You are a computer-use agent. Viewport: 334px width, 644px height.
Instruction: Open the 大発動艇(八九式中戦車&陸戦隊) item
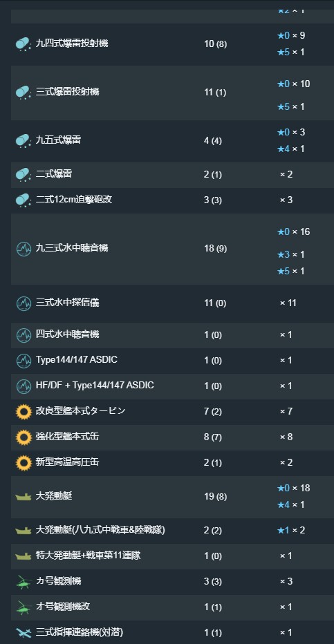point(100,530)
